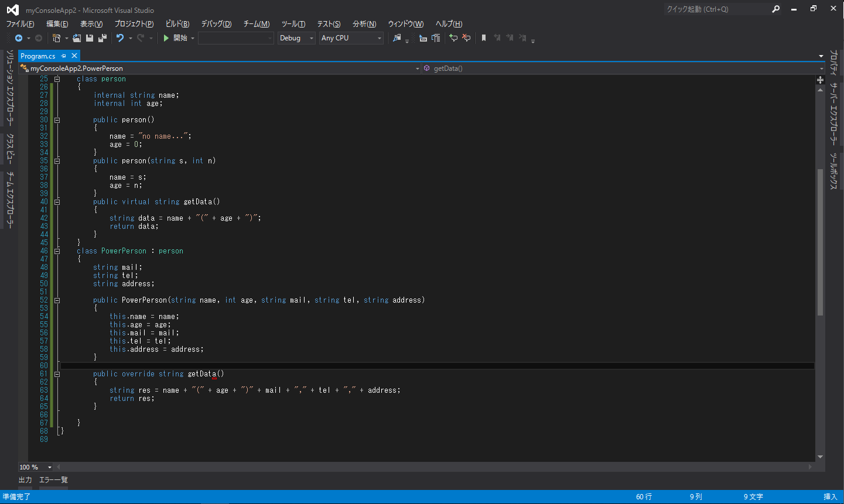Click the Undo arrow icon
Image resolution: width=844 pixels, height=504 pixels.
click(x=120, y=38)
